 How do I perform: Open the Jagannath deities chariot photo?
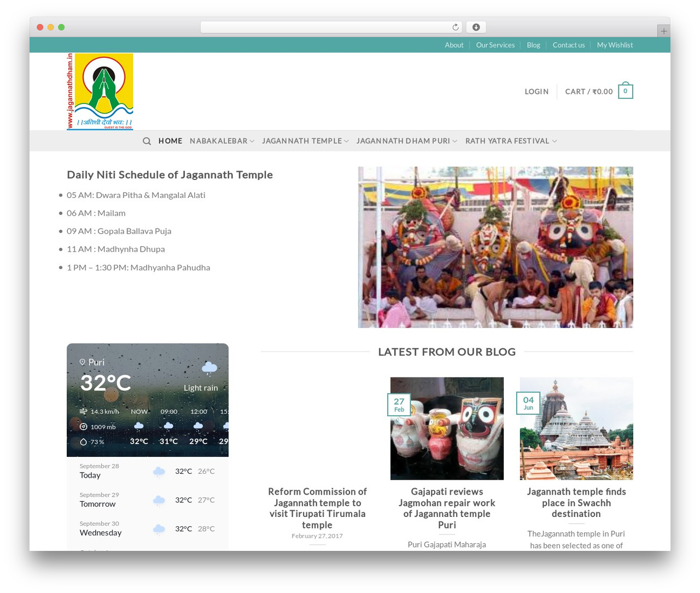click(x=495, y=247)
